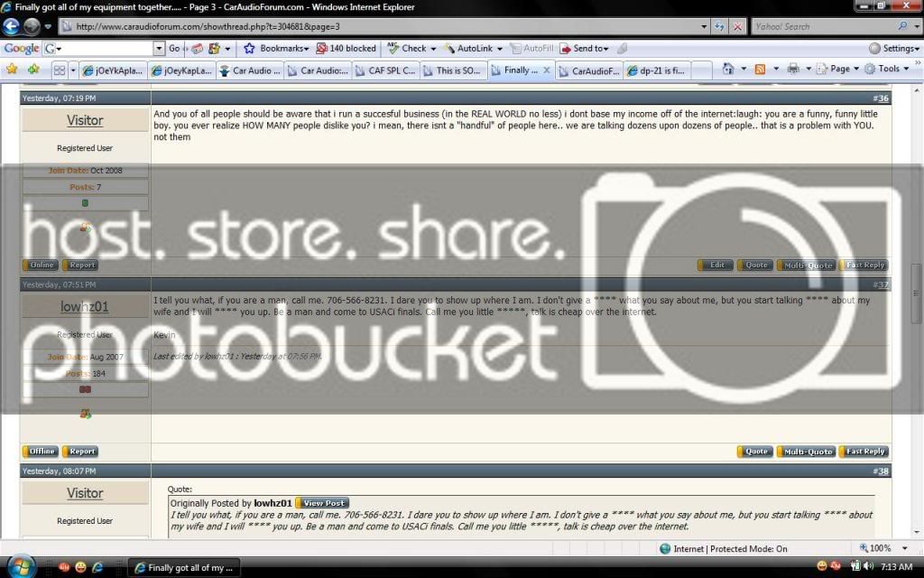Click Quote on lowhz01's post
This screenshot has width=924, height=578.
[755, 452]
